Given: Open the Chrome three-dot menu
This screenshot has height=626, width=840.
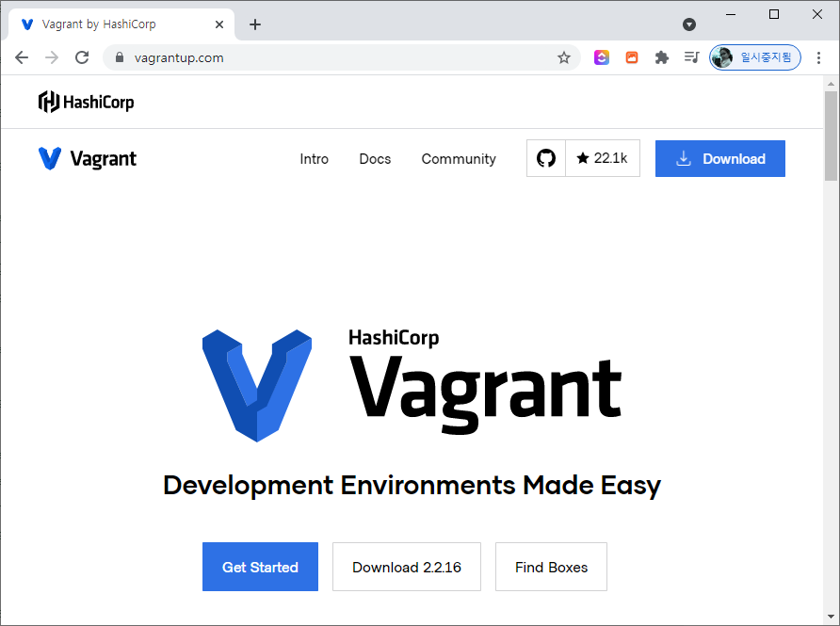Looking at the screenshot, I should (x=818, y=57).
